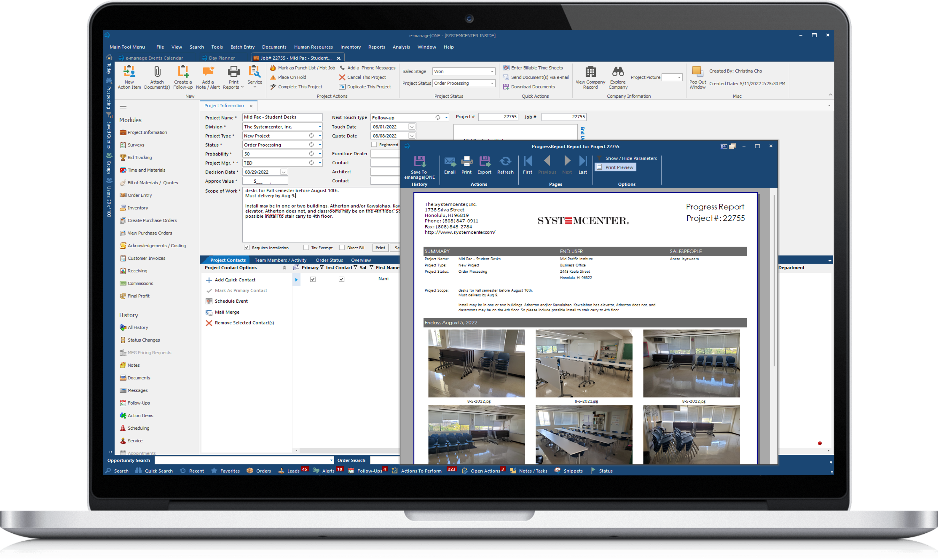
Task: Click the Opportunity Search field
Action: pos(244,460)
